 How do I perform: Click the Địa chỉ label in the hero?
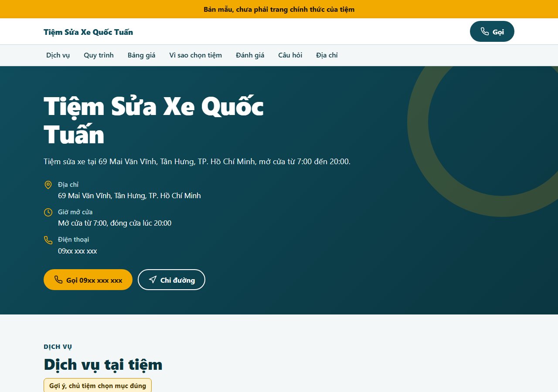pyautogui.click(x=68, y=185)
